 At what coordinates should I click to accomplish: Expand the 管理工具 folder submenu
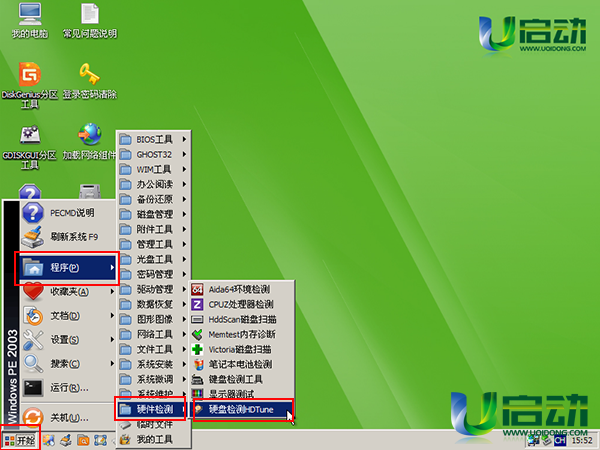pos(153,244)
